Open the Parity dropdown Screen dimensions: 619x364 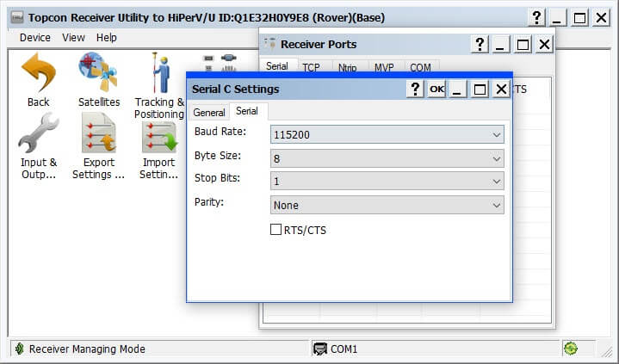387,206
